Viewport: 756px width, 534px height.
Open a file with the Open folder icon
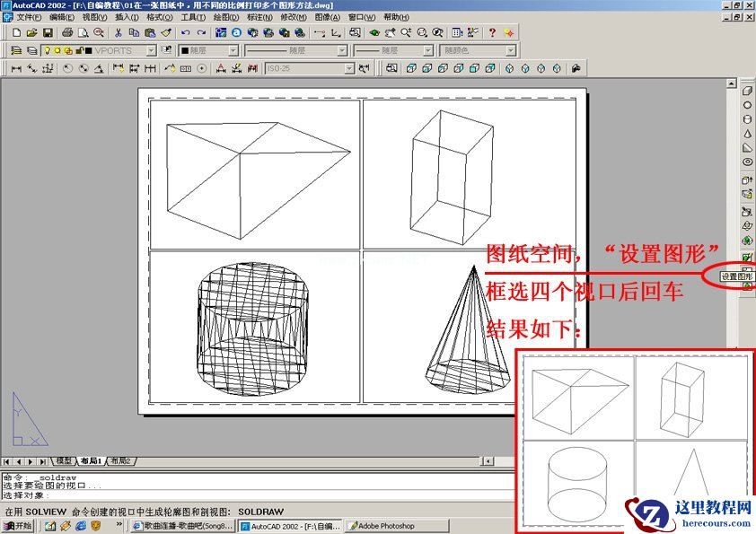coord(31,33)
